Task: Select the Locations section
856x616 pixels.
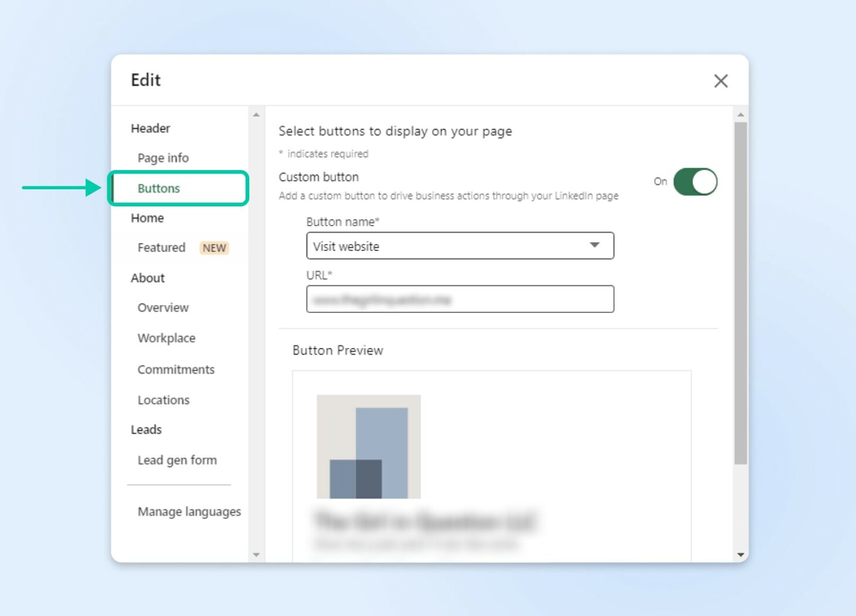Action: click(164, 400)
